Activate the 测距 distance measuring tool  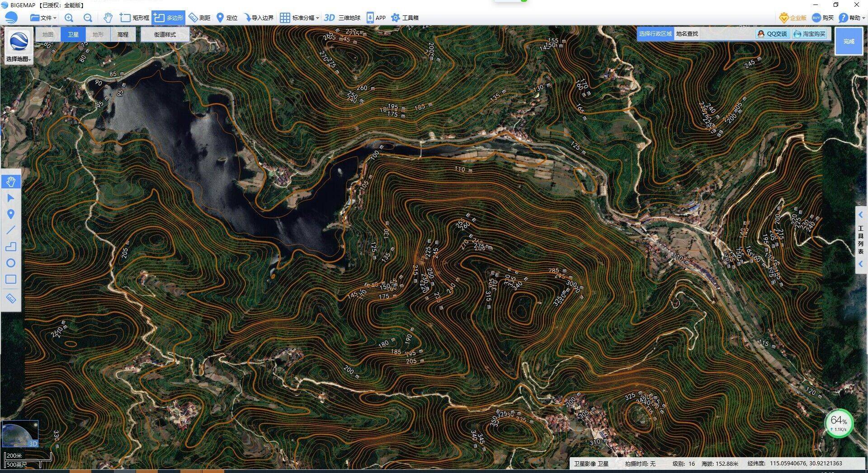[199, 18]
